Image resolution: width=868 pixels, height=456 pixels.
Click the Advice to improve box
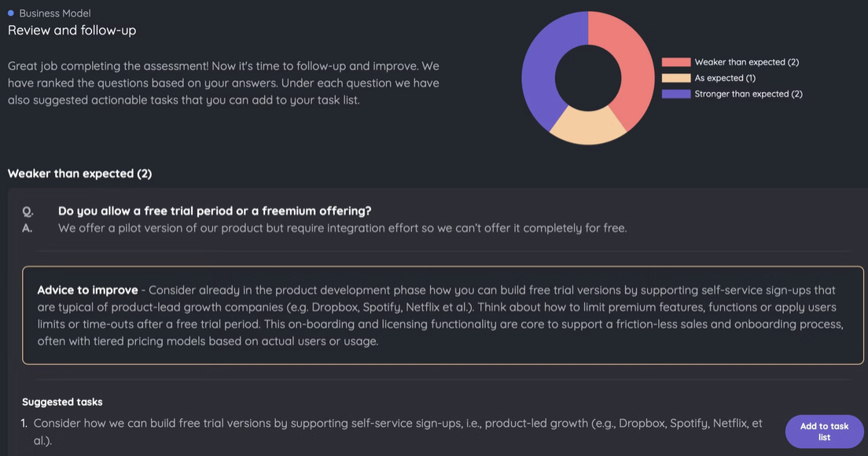443,315
